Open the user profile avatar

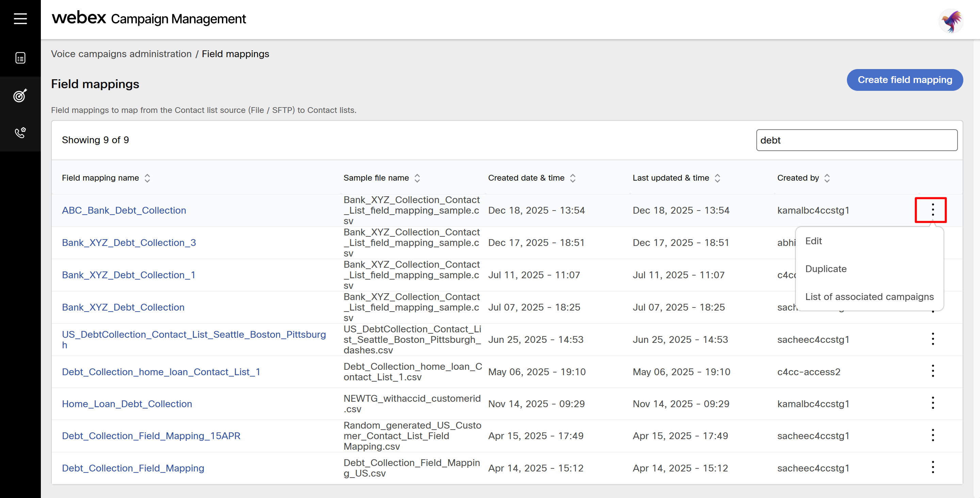[x=951, y=21]
